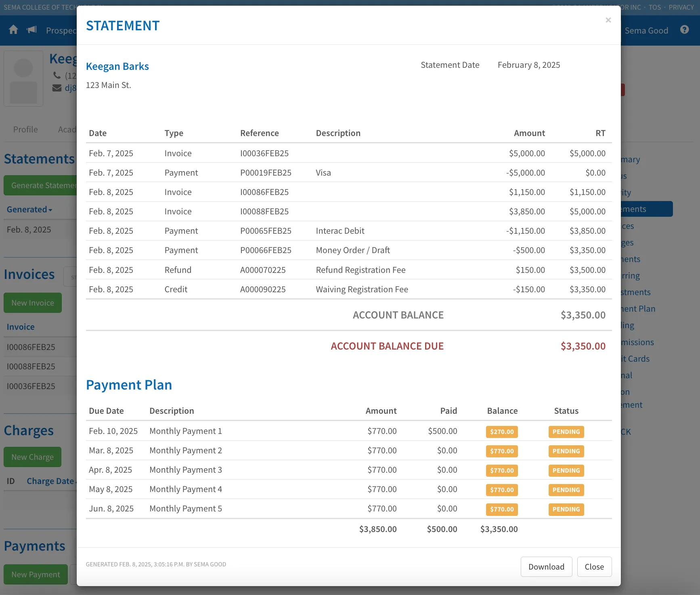The width and height of the screenshot is (700, 595).
Task: Select the phone icon in profile header
Action: tap(57, 75)
